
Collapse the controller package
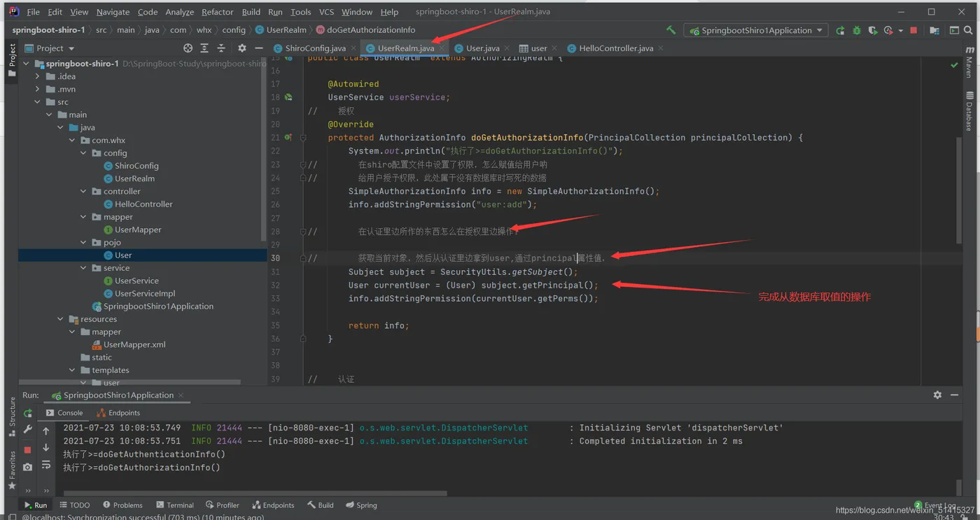[83, 192]
